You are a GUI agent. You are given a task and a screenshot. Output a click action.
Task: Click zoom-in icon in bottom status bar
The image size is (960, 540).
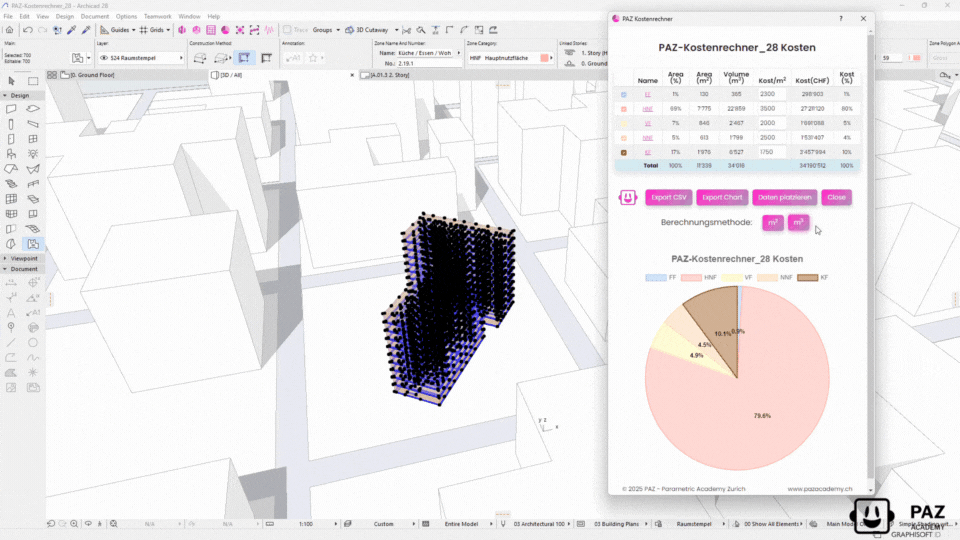[74, 524]
